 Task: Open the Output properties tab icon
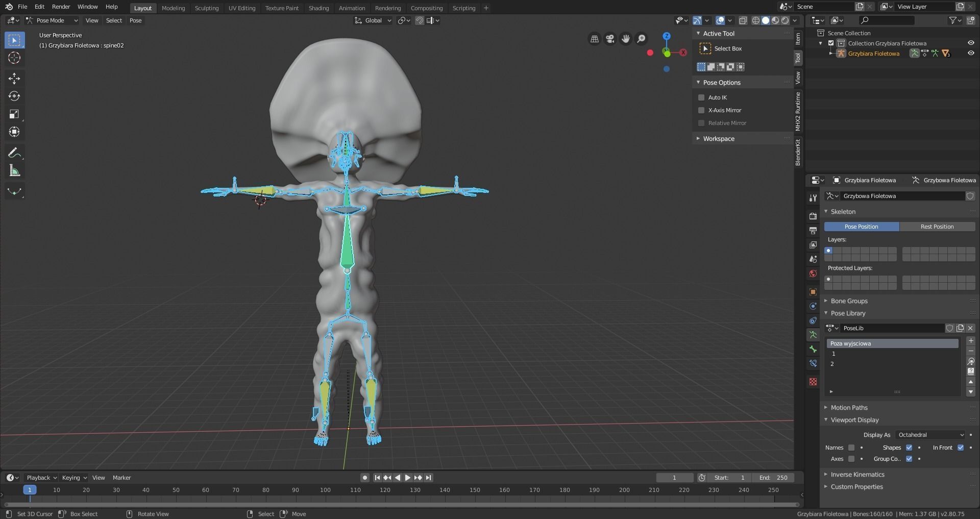pyautogui.click(x=813, y=230)
